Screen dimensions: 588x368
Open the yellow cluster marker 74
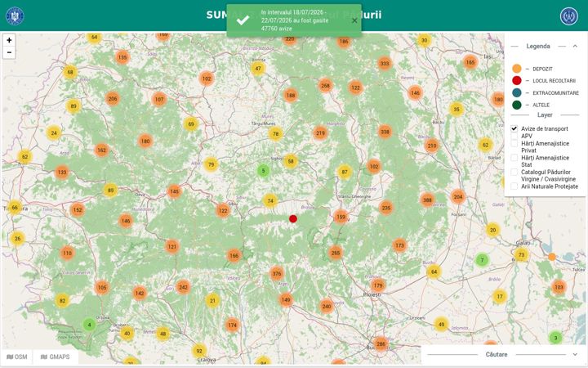(270, 201)
